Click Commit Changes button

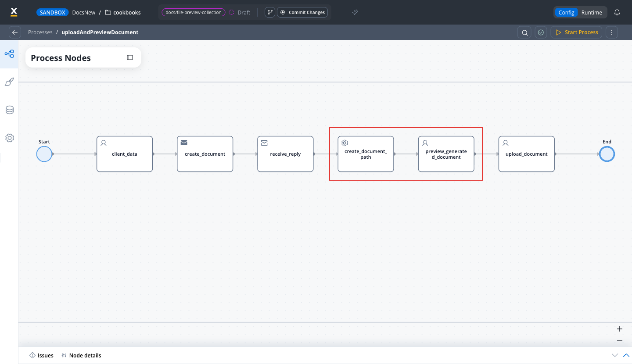pos(302,12)
